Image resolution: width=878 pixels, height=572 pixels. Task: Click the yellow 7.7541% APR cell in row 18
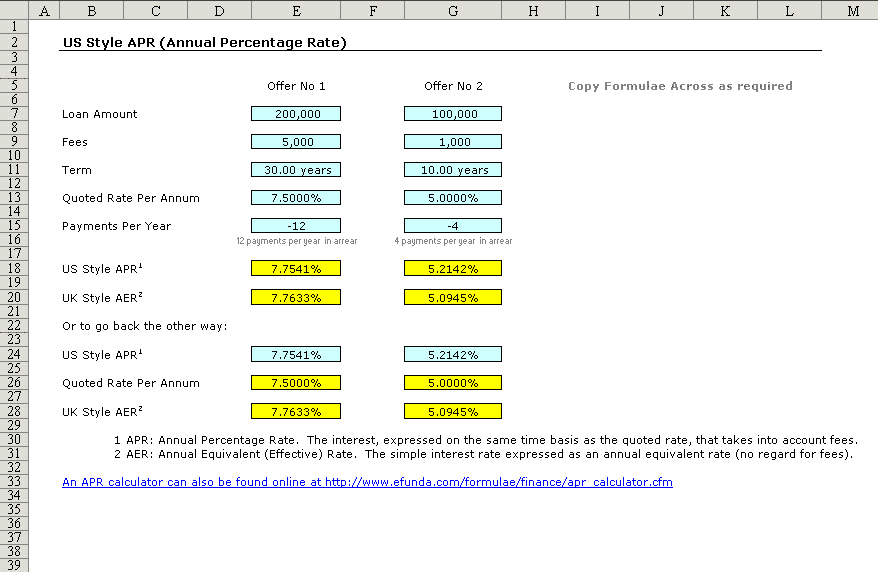click(296, 268)
